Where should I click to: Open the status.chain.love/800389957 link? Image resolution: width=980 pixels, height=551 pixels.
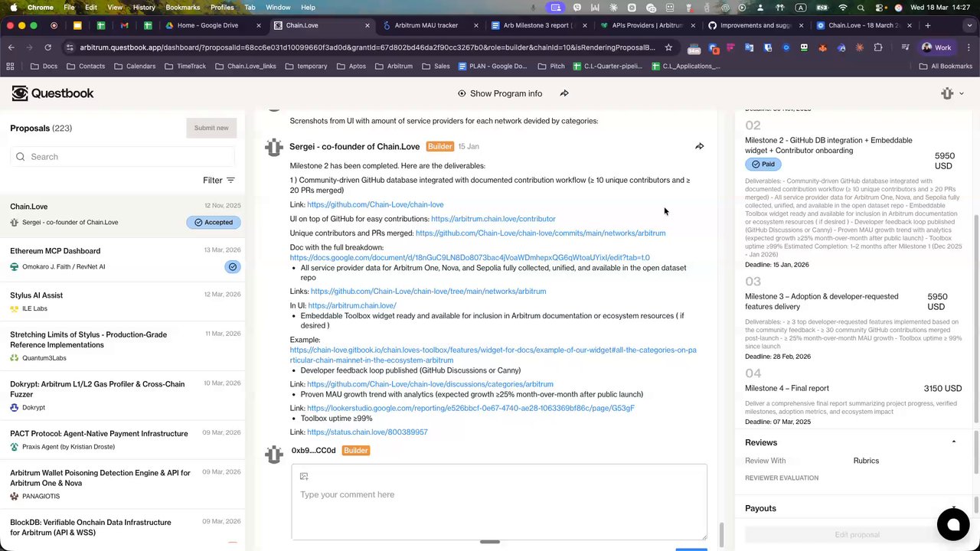point(367,432)
